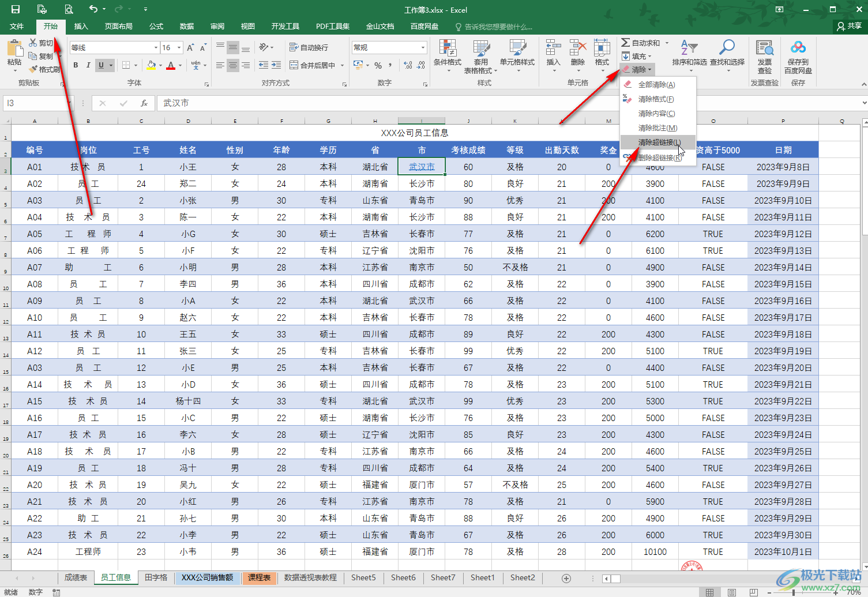The height and width of the screenshot is (597, 868).
Task: Open Conditional Formatting (条件格式)
Action: tap(448, 57)
